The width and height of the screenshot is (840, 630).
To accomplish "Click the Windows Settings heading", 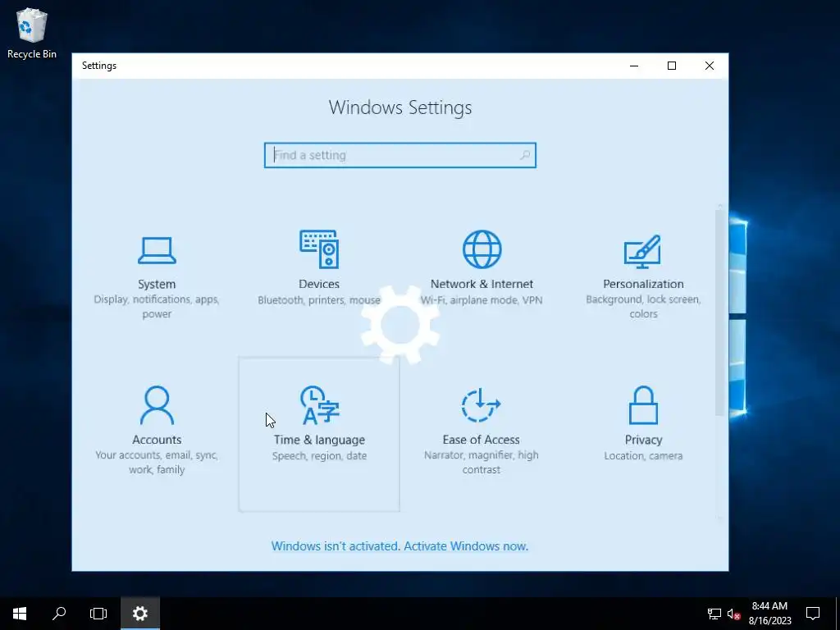I will pyautogui.click(x=400, y=107).
